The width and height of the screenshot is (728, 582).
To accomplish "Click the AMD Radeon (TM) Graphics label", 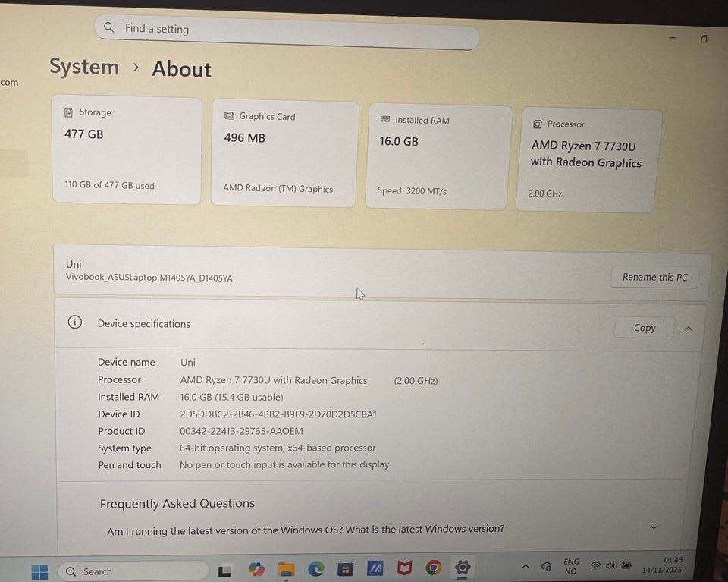I will point(278,188).
